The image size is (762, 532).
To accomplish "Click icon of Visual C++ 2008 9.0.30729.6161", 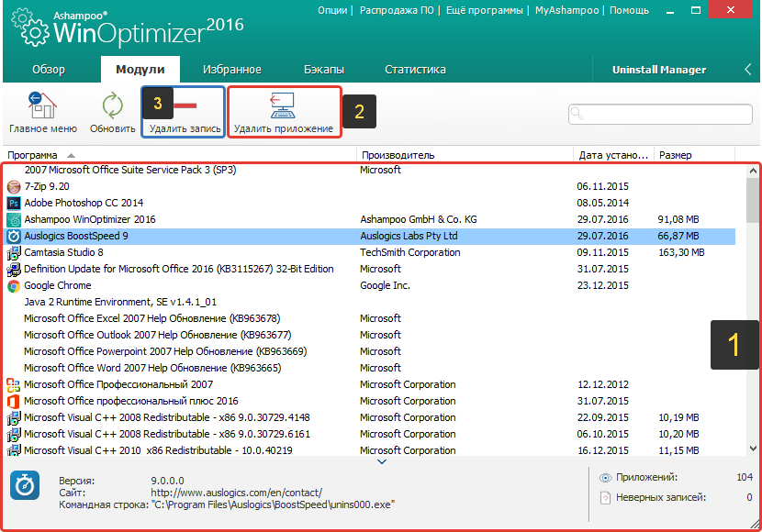I will tap(14, 434).
